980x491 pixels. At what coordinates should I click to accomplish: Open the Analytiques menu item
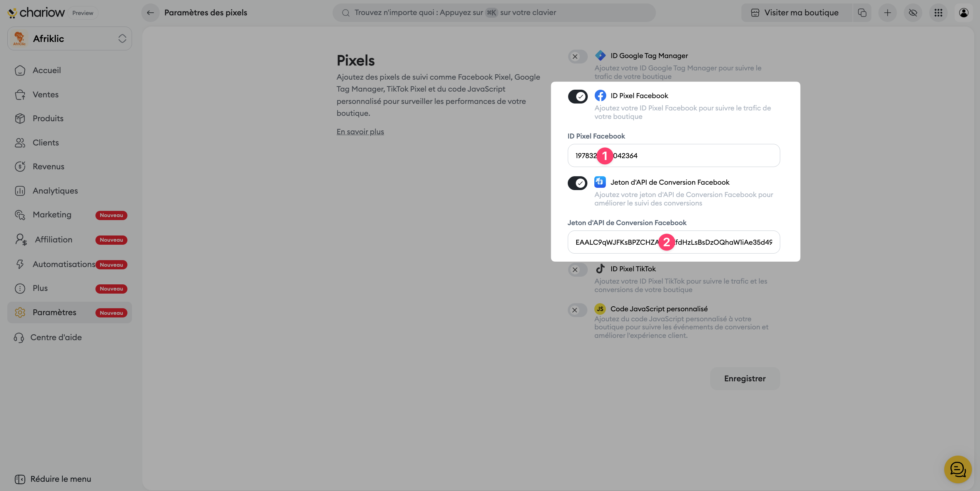pyautogui.click(x=55, y=191)
